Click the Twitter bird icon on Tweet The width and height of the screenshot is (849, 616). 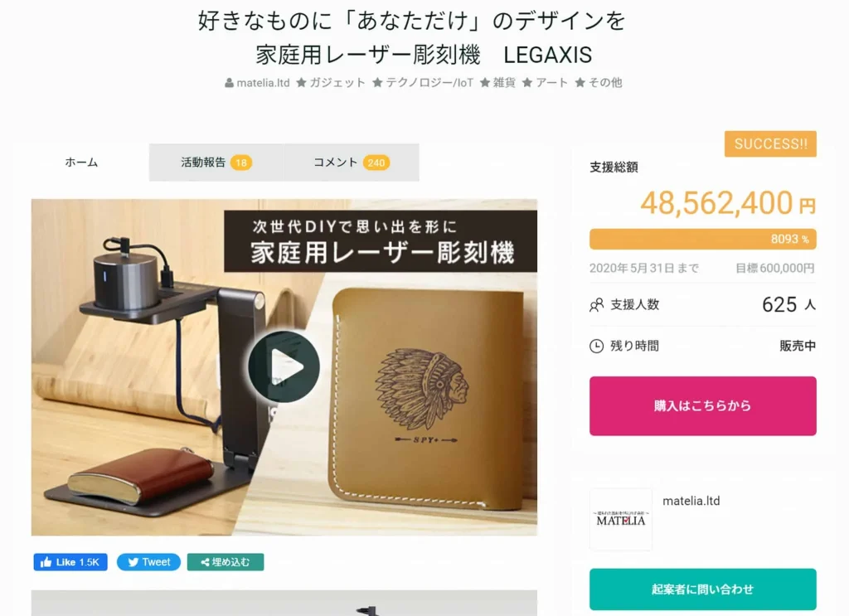tap(133, 562)
